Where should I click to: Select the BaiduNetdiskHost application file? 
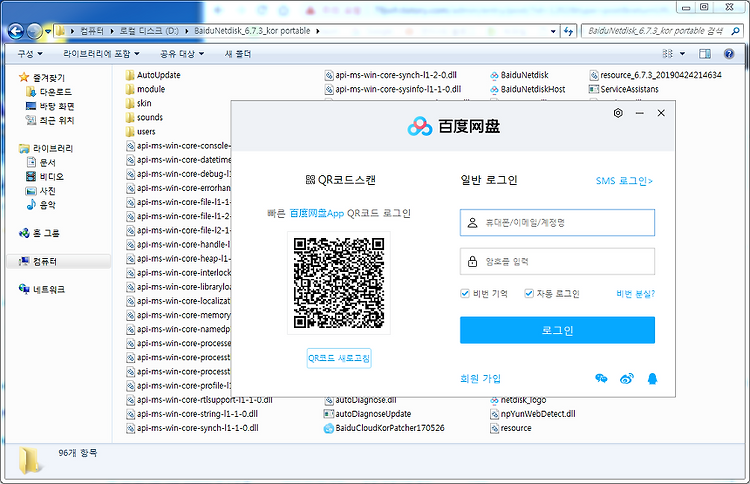[528, 89]
